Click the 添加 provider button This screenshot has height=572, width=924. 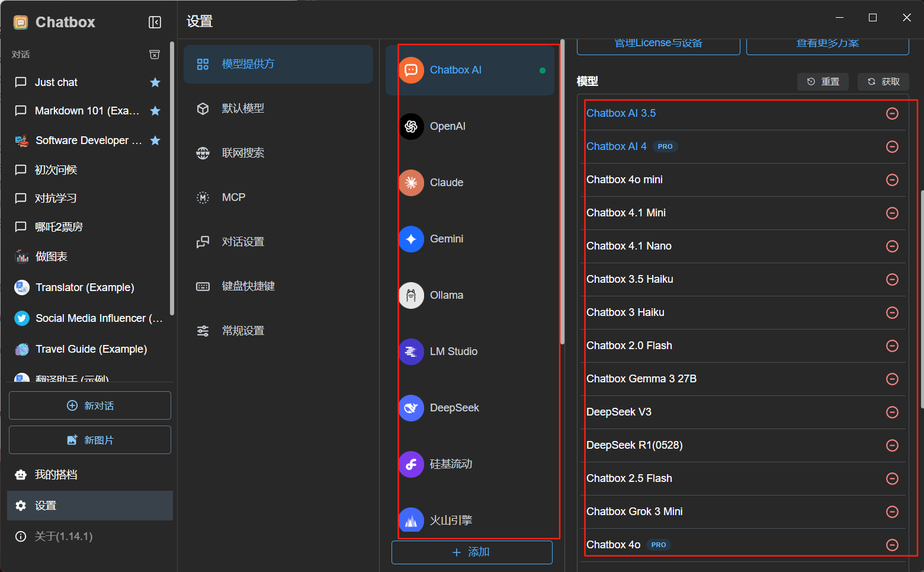(x=471, y=552)
